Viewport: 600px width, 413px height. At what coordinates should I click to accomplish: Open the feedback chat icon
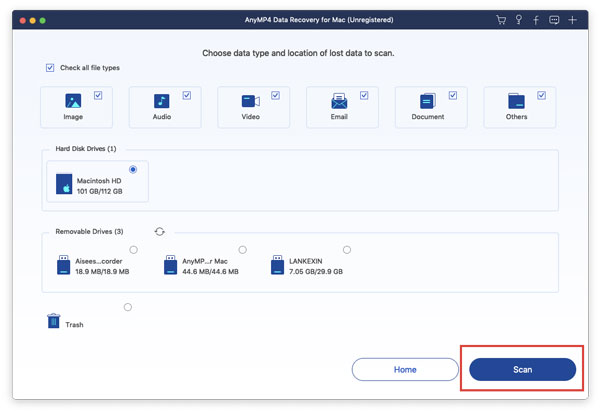coord(554,20)
